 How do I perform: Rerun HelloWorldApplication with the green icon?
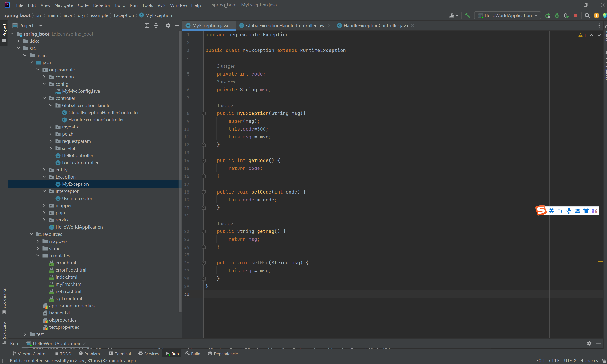pos(547,15)
